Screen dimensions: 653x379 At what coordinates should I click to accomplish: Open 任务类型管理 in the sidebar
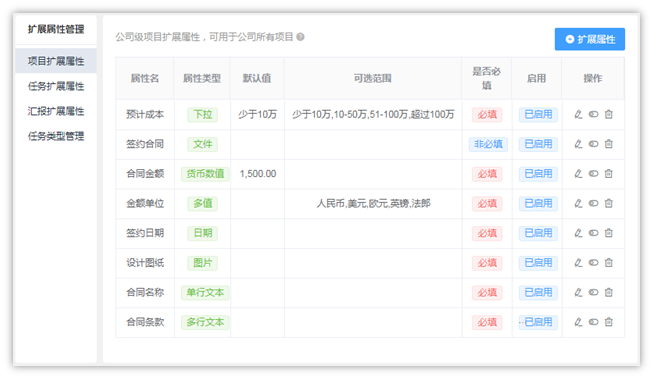56,136
